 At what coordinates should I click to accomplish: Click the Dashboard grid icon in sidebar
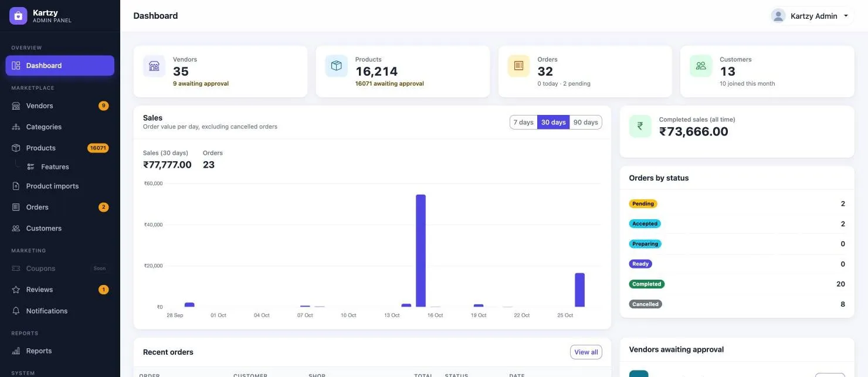pyautogui.click(x=16, y=66)
